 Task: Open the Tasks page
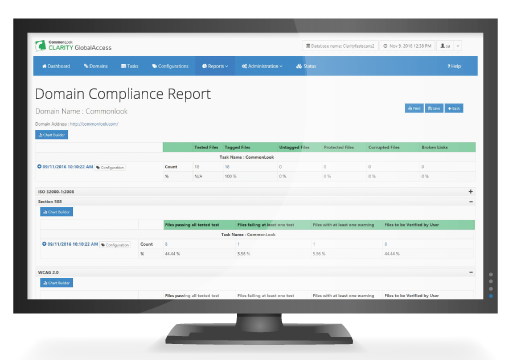(130, 66)
